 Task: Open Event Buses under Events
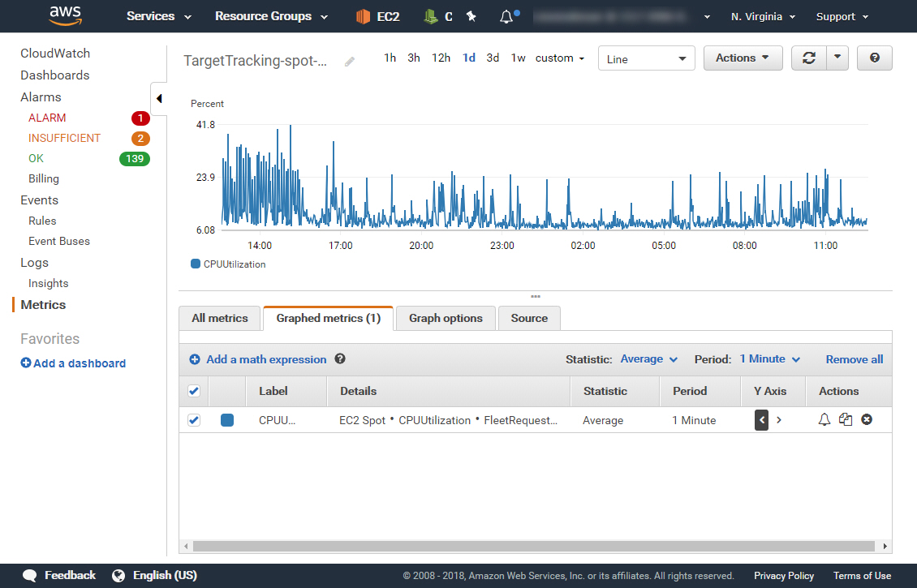(59, 242)
